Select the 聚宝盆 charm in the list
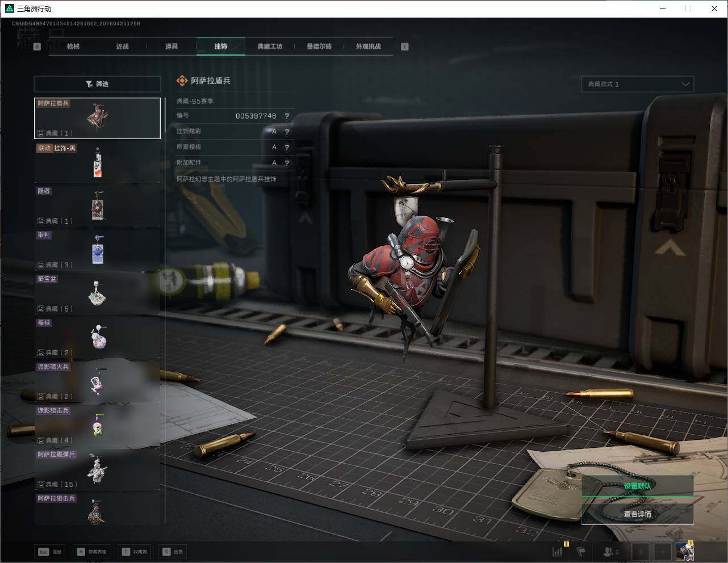 tap(97, 293)
